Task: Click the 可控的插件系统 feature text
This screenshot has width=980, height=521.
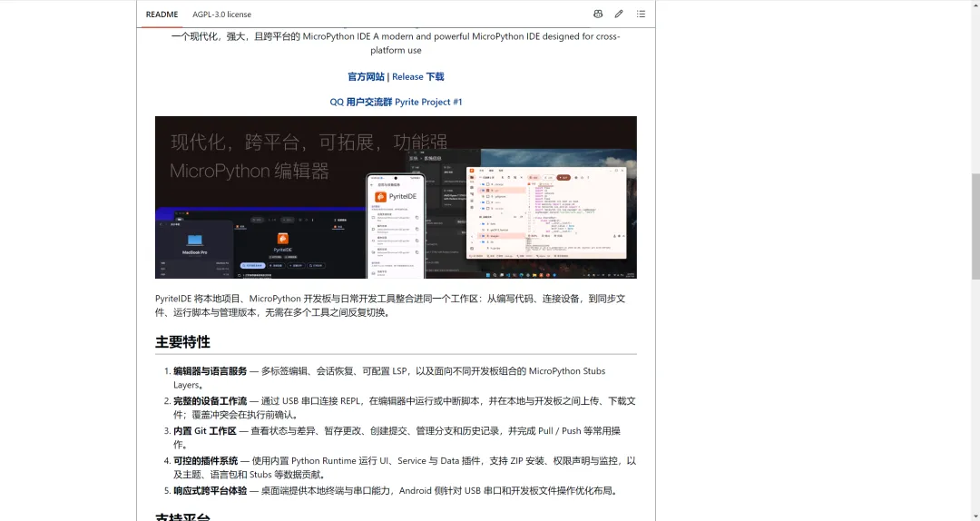Action: point(206,461)
